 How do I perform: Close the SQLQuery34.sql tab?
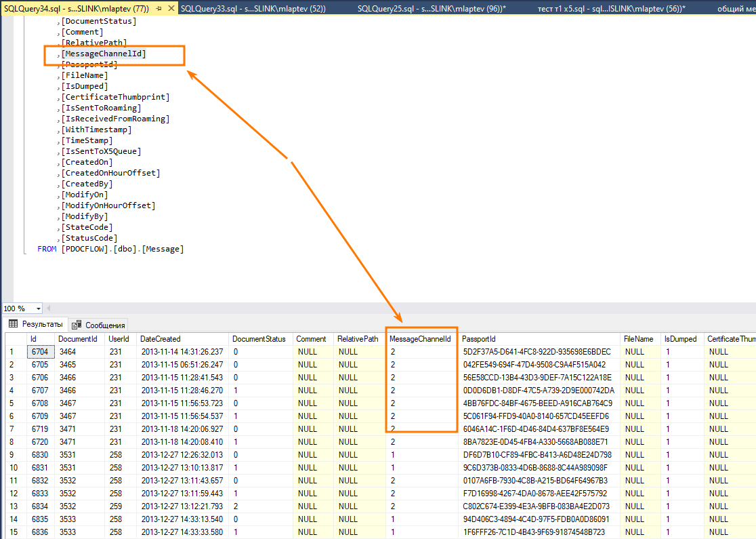[x=171, y=9]
